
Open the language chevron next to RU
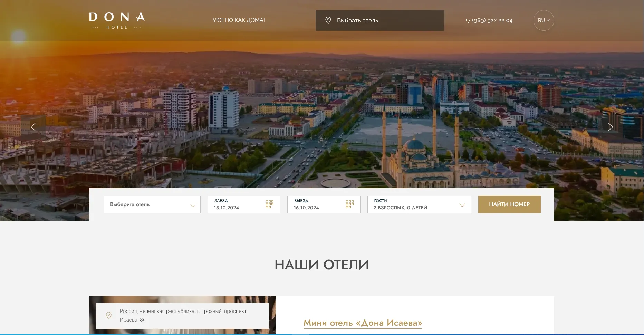549,20
